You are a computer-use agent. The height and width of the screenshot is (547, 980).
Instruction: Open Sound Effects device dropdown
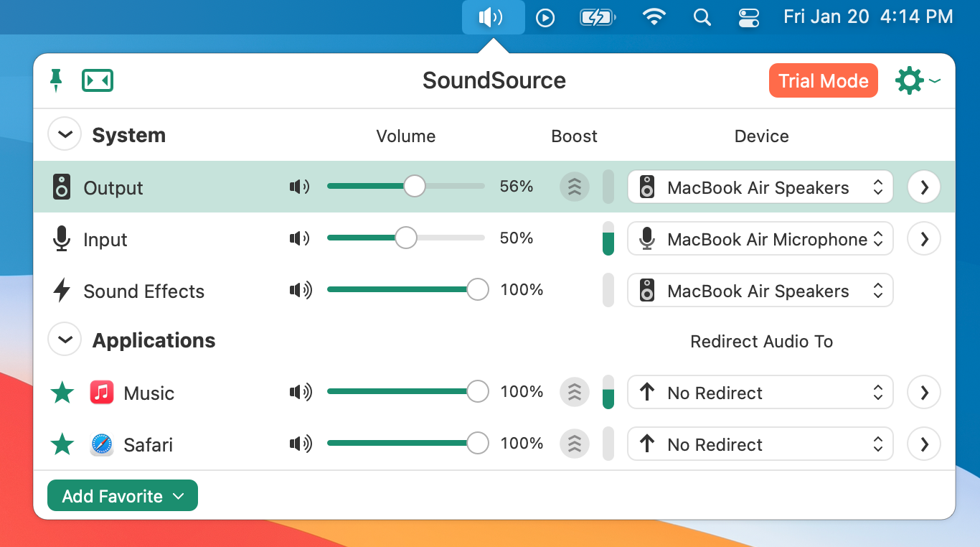coord(760,291)
